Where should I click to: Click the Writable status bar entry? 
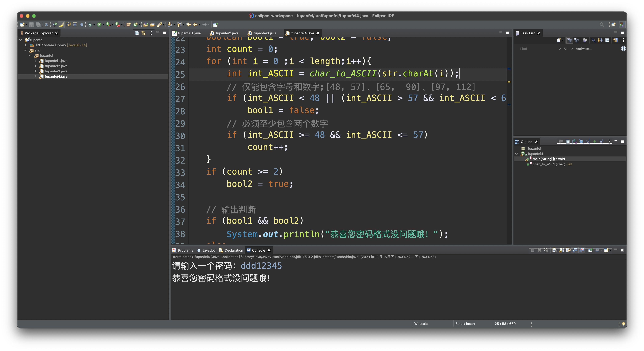tap(421, 324)
